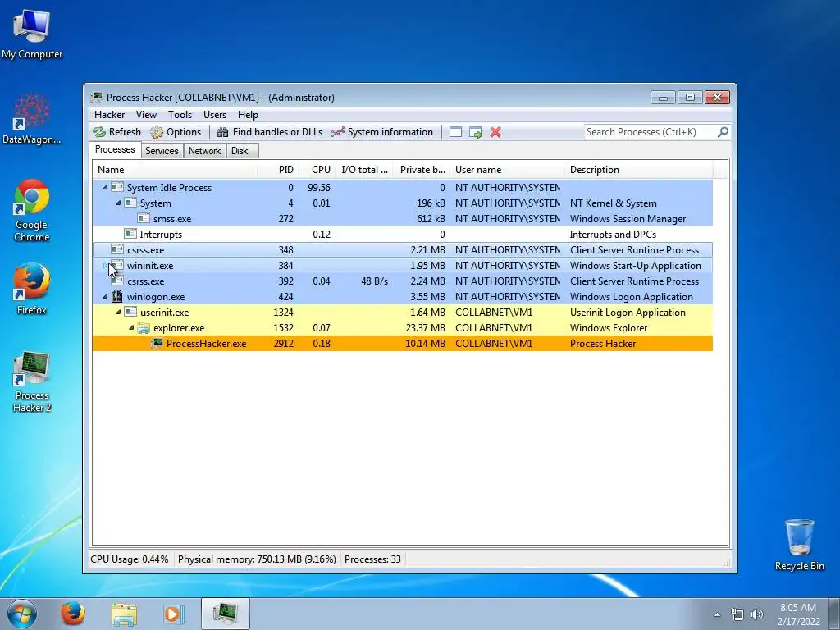Viewport: 840px width, 630px height.
Task: Click the Refresh toolbar icon
Action: click(99, 132)
